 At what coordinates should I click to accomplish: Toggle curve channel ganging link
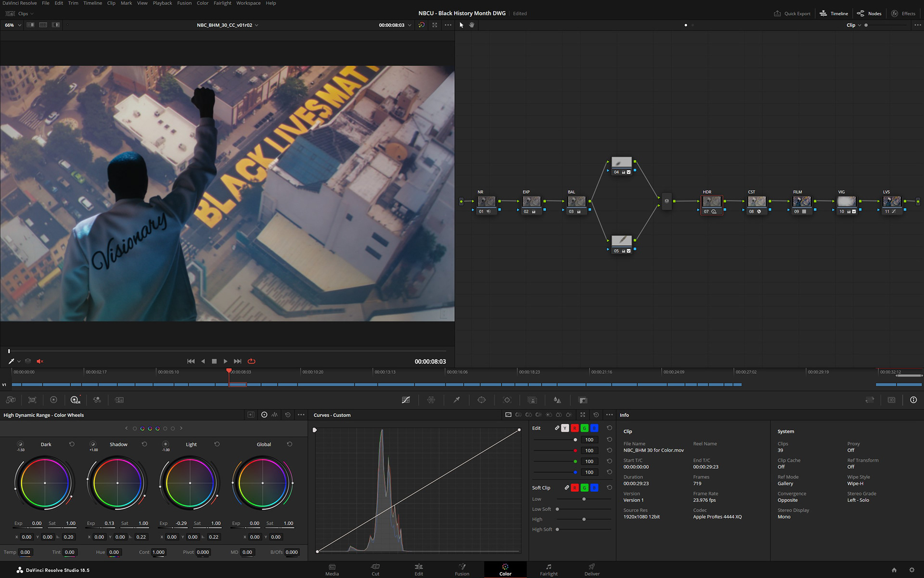pyautogui.click(x=557, y=428)
